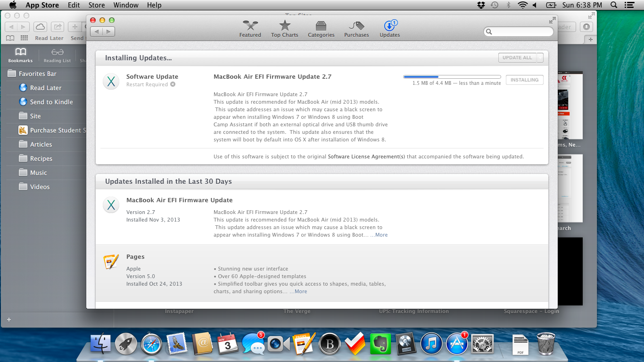This screenshot has width=644, height=362.
Task: Open Top Charts in App Store toolbar
Action: click(284, 29)
